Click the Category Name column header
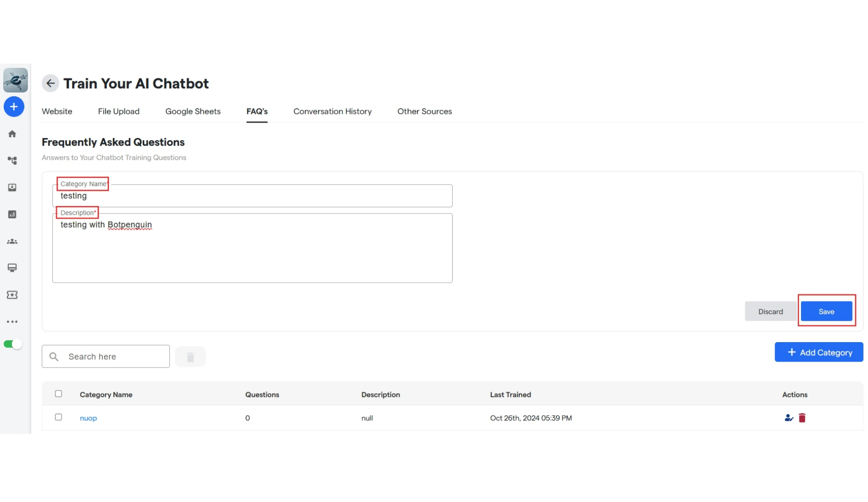This screenshot has width=868, height=502. click(106, 395)
